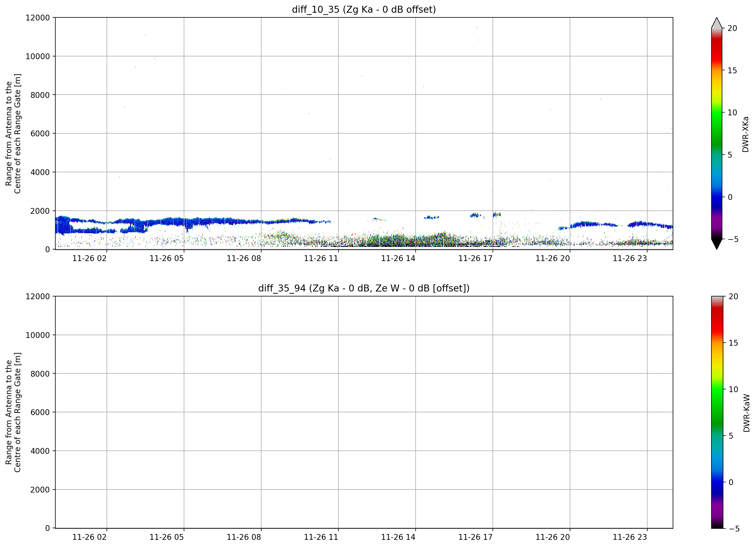Click the top plot's "4000" y-axis tick
756x547 pixels.
[x=40, y=173]
